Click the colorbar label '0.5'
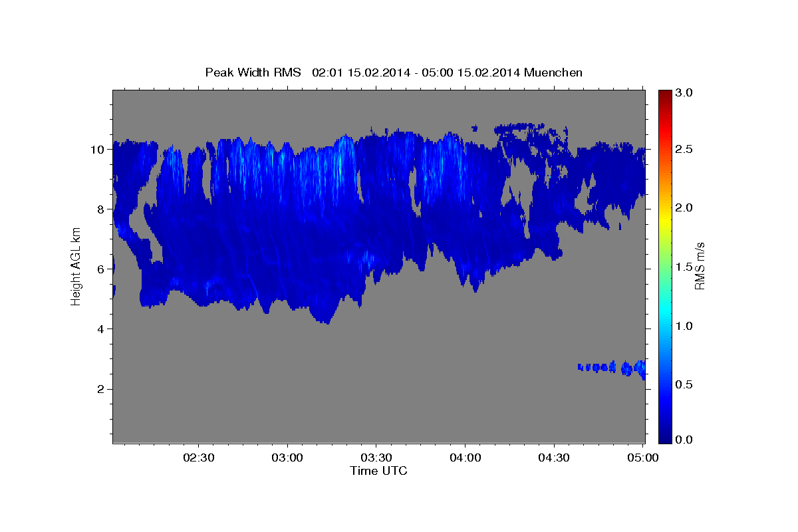Screen dimensions: 798x532 684,384
